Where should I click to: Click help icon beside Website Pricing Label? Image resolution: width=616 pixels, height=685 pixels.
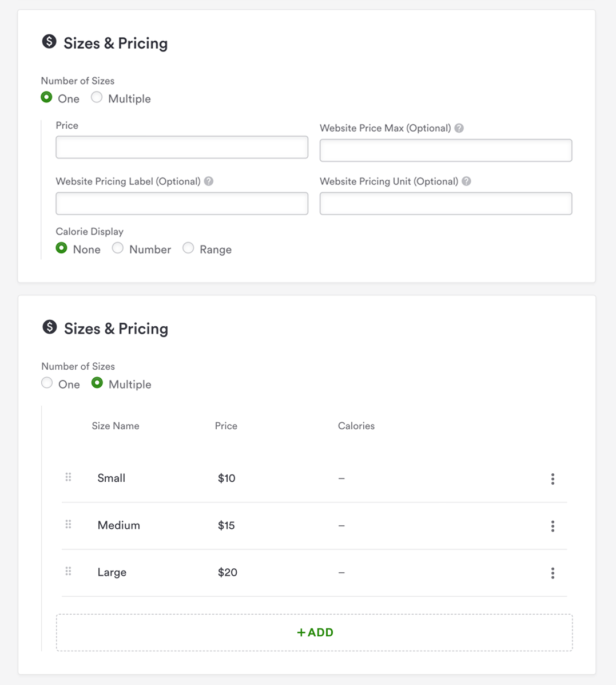pos(209,181)
